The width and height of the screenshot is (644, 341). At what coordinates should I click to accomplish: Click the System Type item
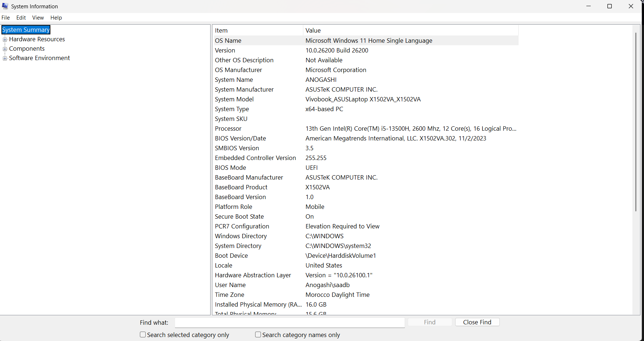coord(232,109)
